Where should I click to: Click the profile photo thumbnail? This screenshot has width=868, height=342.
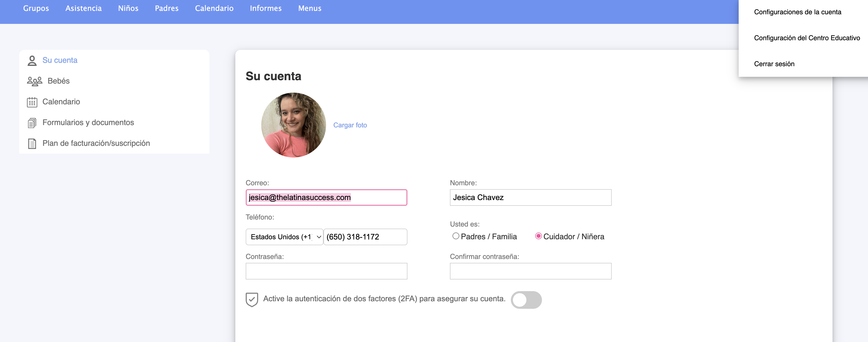(x=293, y=125)
